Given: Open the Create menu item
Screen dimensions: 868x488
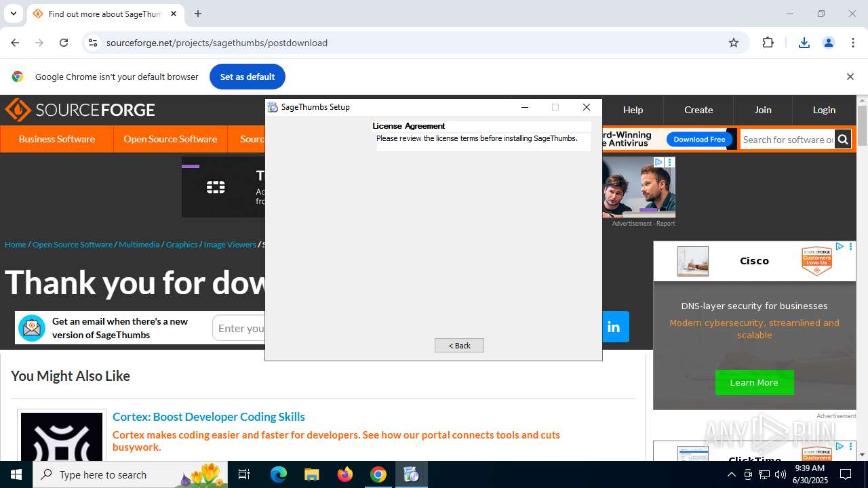Looking at the screenshot, I should (698, 110).
